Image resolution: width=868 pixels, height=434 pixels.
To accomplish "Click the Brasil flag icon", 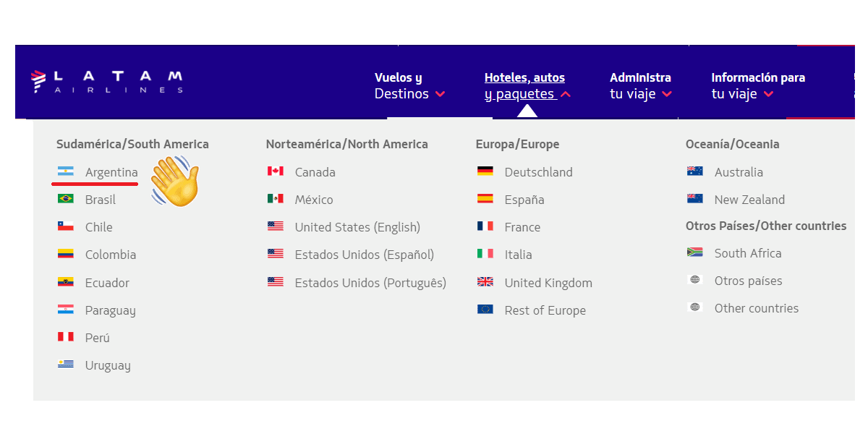I will pyautogui.click(x=66, y=200).
